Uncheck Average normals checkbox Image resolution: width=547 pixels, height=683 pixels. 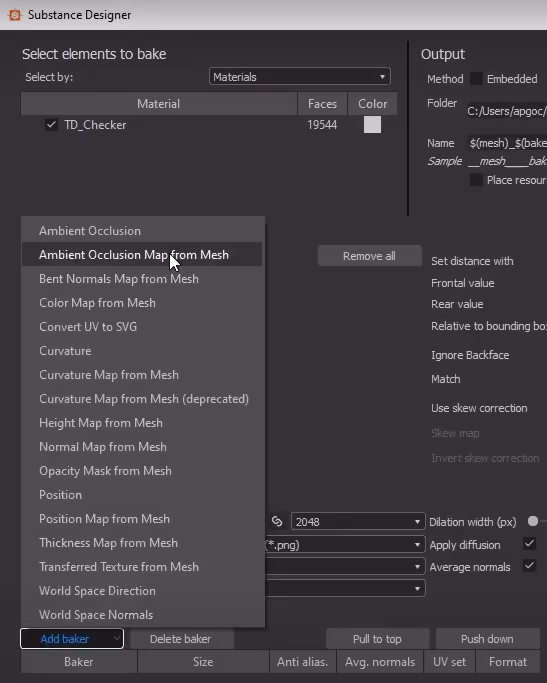coord(529,566)
